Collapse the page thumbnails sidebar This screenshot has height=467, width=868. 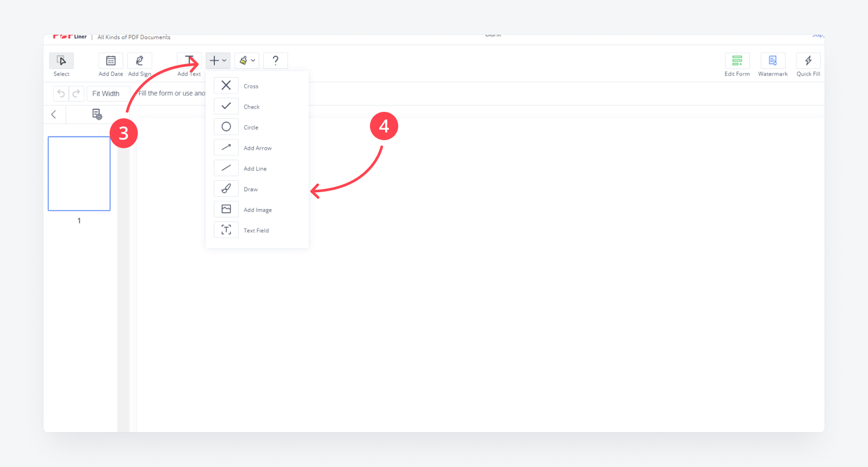click(x=54, y=114)
